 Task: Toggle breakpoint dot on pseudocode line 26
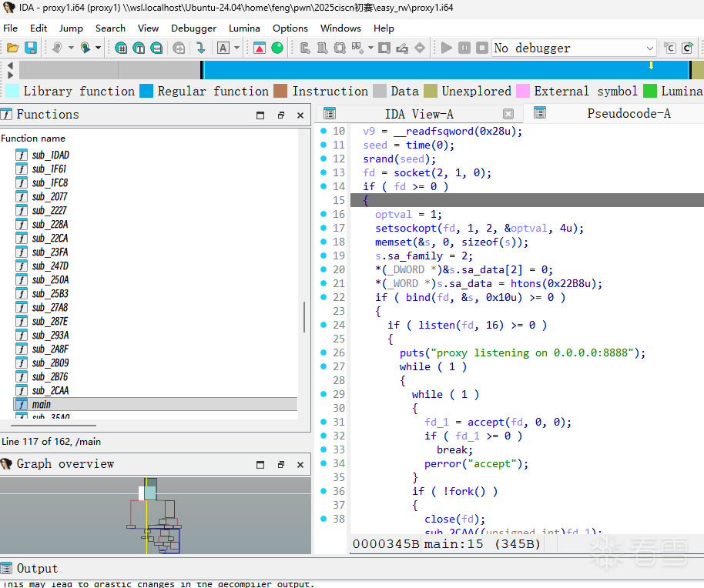click(x=324, y=352)
